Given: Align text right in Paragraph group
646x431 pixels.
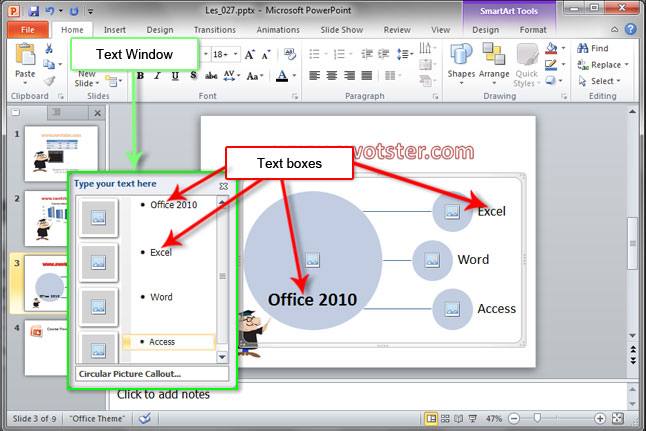Looking at the screenshot, I should [x=349, y=75].
